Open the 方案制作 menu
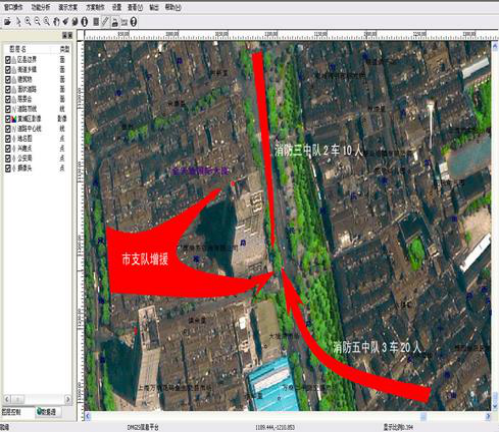This screenshot has height=432, width=499. [x=95, y=7]
